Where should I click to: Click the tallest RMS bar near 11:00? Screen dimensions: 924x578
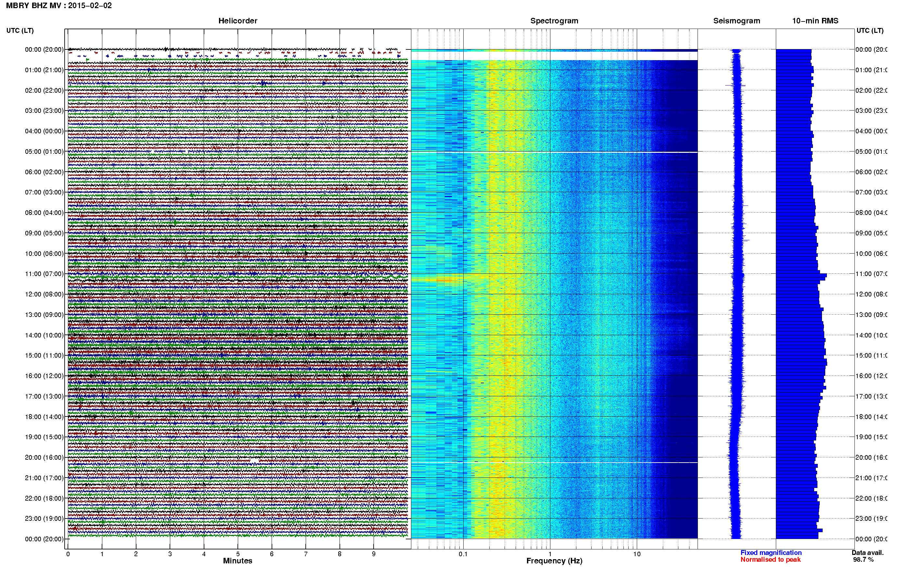(x=801, y=275)
